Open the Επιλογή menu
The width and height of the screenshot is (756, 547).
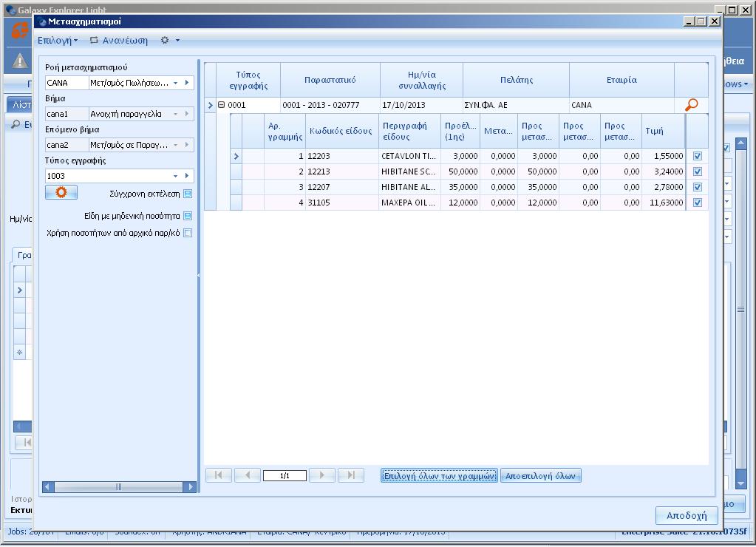coord(58,41)
